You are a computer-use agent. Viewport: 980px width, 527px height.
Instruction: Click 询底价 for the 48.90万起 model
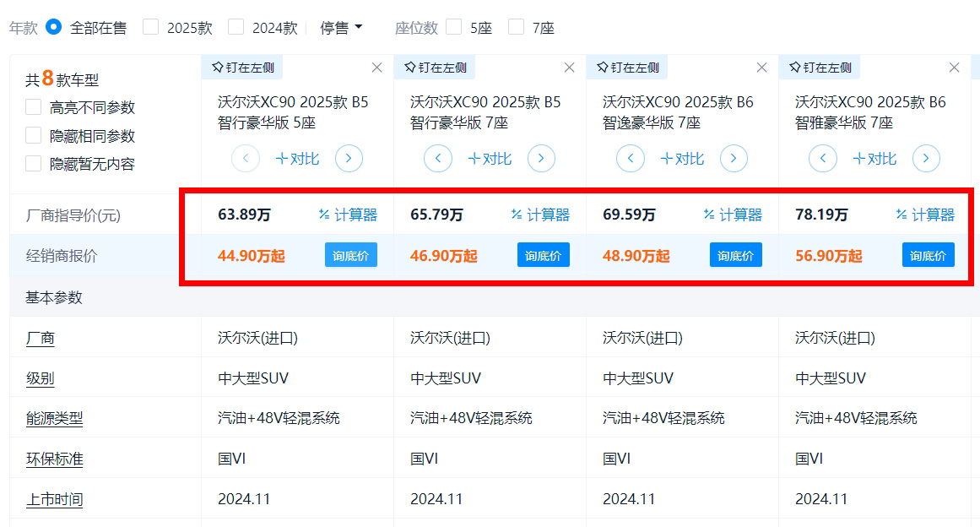click(735, 255)
